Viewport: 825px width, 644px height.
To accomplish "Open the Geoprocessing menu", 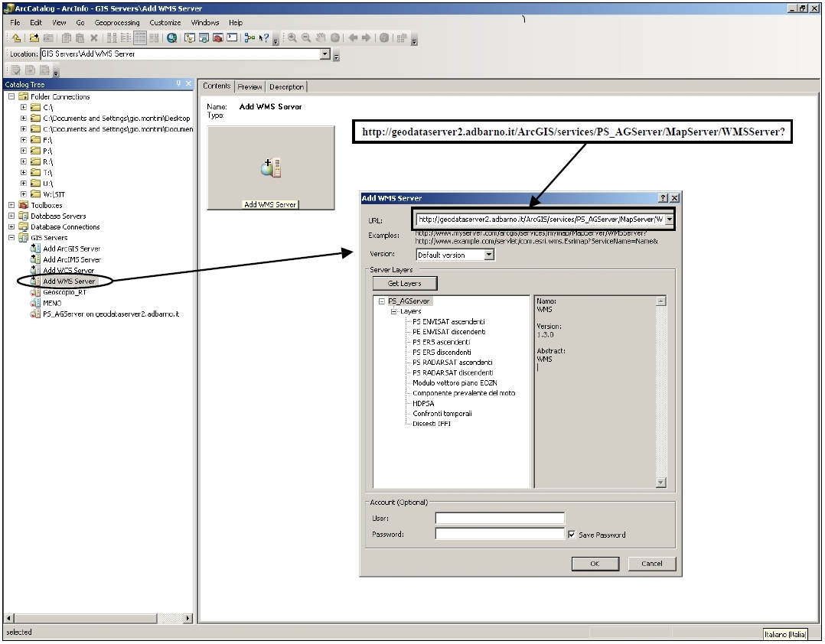I will tap(117, 23).
